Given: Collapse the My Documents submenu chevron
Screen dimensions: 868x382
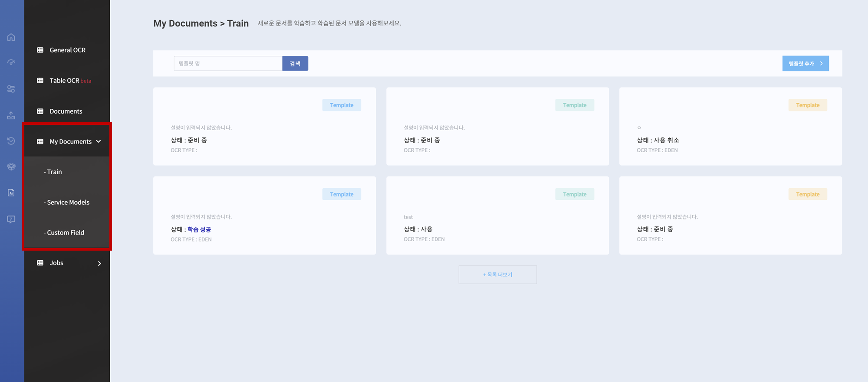Looking at the screenshot, I should [99, 141].
